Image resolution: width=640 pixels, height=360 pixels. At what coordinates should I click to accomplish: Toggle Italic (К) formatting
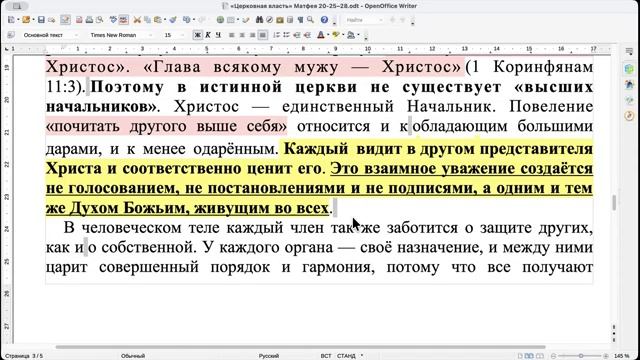(208, 35)
